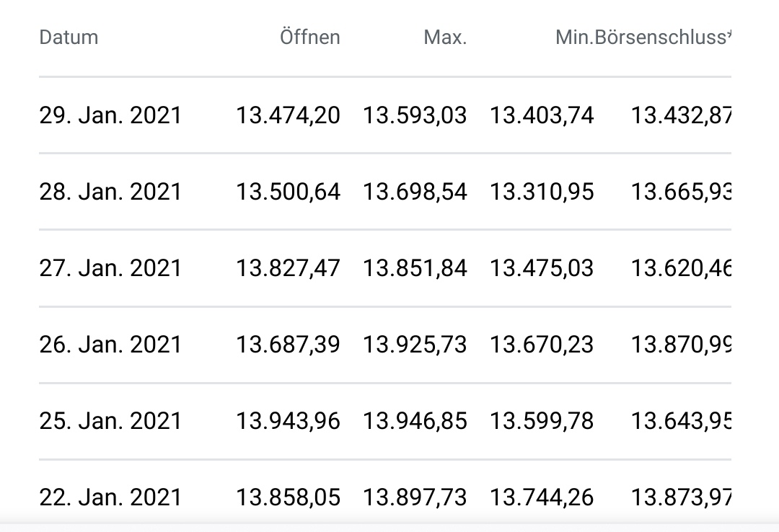
Task: Click the maximum value 13.925,73
Action: pyautogui.click(x=415, y=345)
